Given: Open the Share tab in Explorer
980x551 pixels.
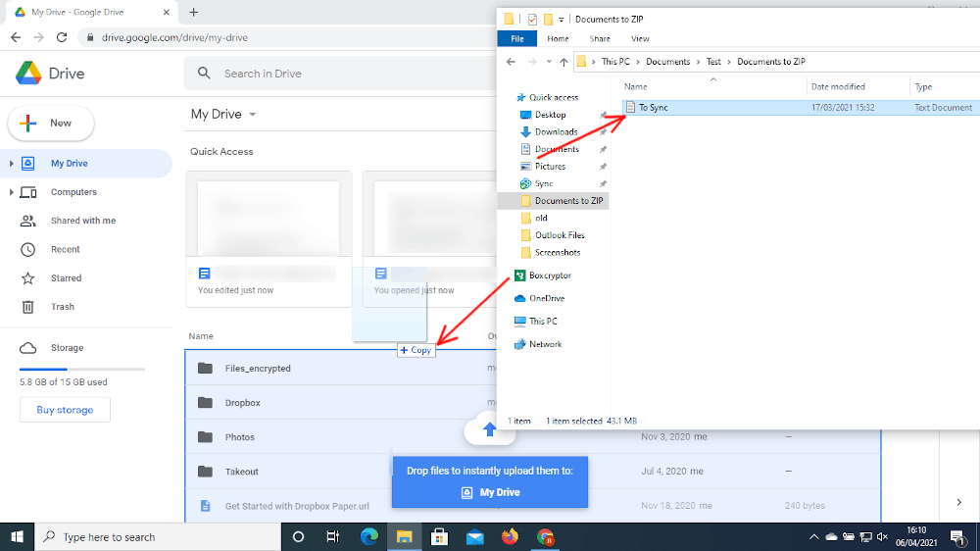Looking at the screenshot, I should pos(600,39).
